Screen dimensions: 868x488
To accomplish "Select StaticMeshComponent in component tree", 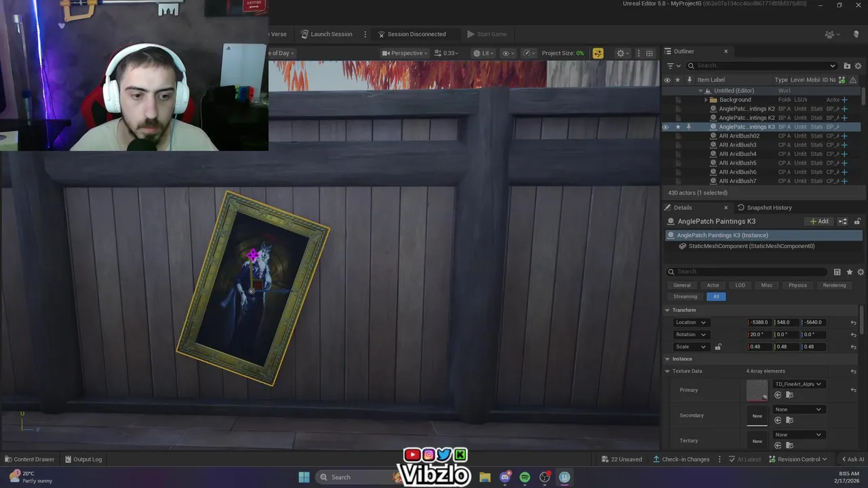I will [x=751, y=246].
